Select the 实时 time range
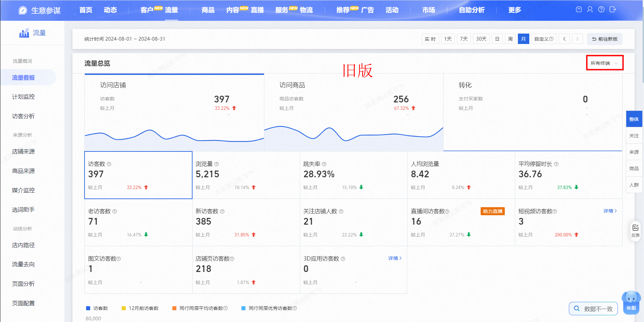Viewport: 644px width, 322px height. [430, 39]
